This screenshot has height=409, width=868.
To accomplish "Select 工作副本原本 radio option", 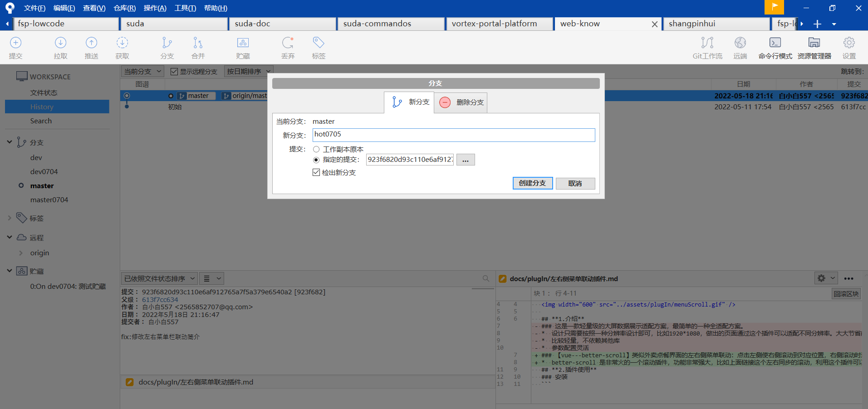I will (316, 149).
